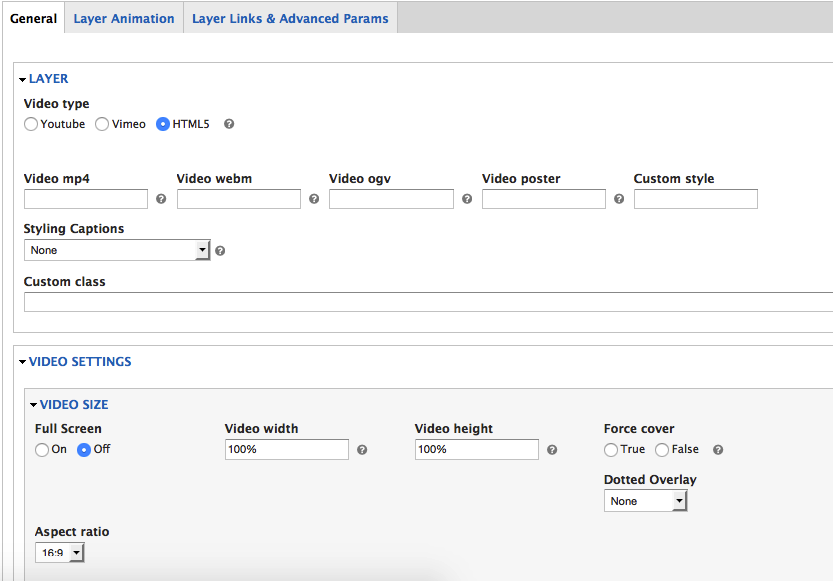Select Vimeo video type

[x=102, y=125]
